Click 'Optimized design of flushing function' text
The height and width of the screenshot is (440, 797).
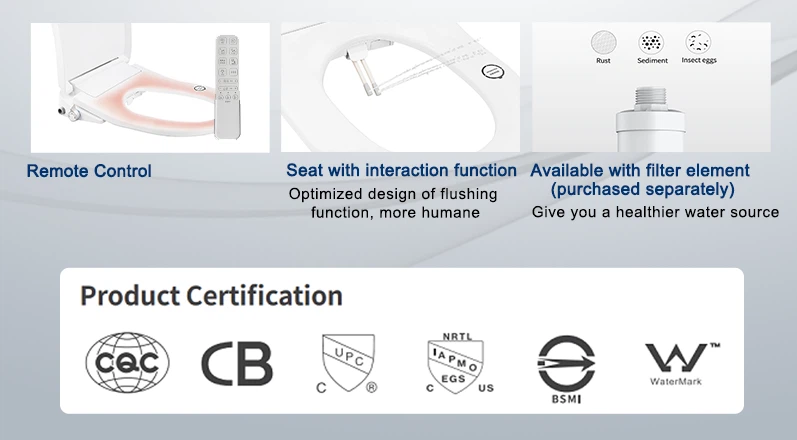coord(395,203)
